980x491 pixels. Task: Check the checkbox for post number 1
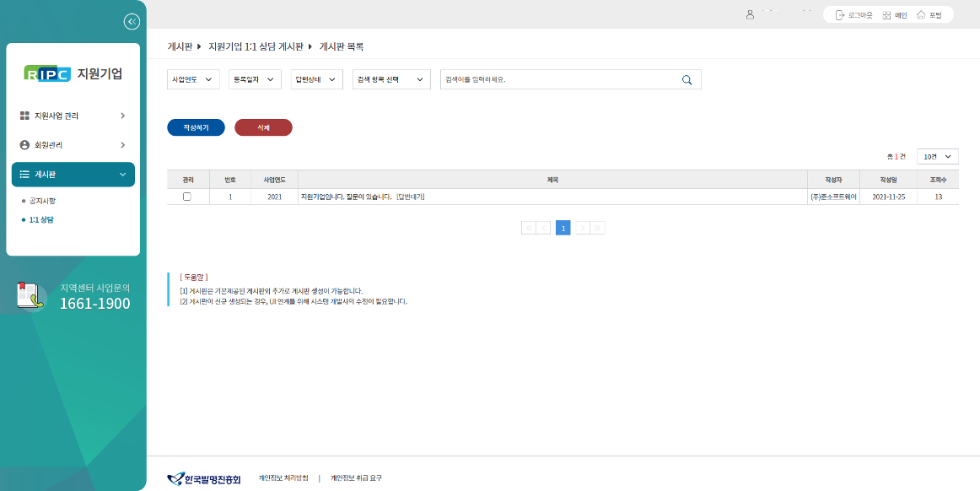point(187,197)
